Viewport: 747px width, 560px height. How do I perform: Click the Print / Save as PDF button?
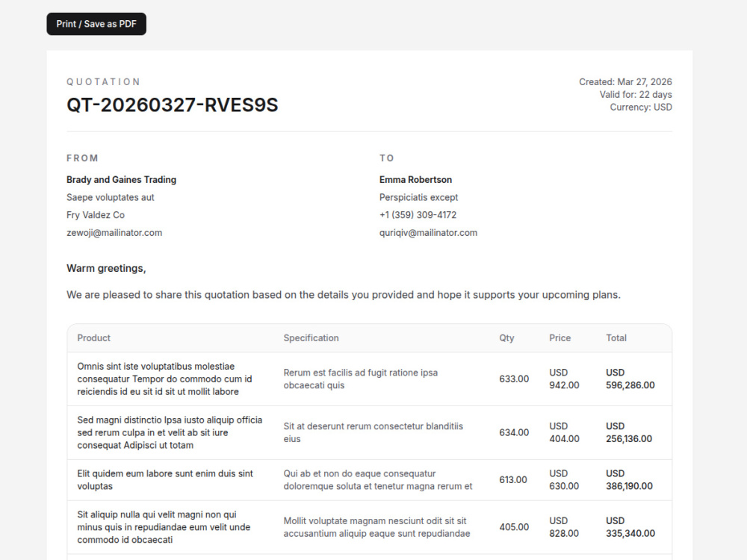96,24
